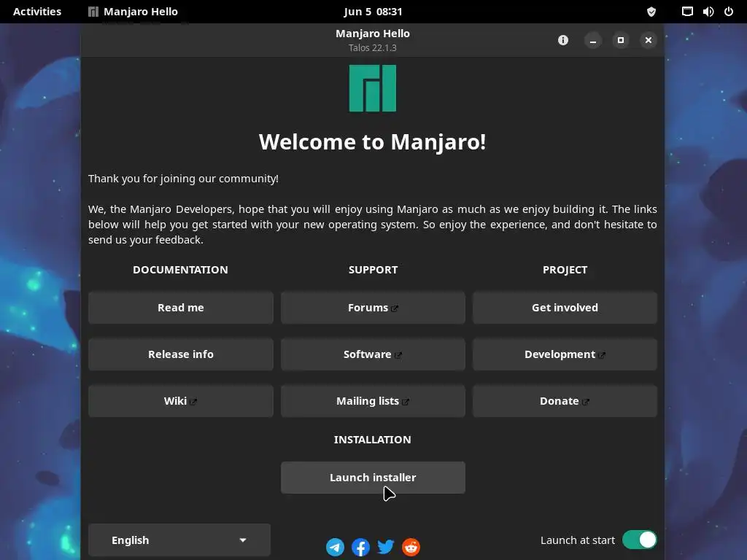Open the Telegram social link icon
This screenshot has height=560, width=747.
[335, 547]
